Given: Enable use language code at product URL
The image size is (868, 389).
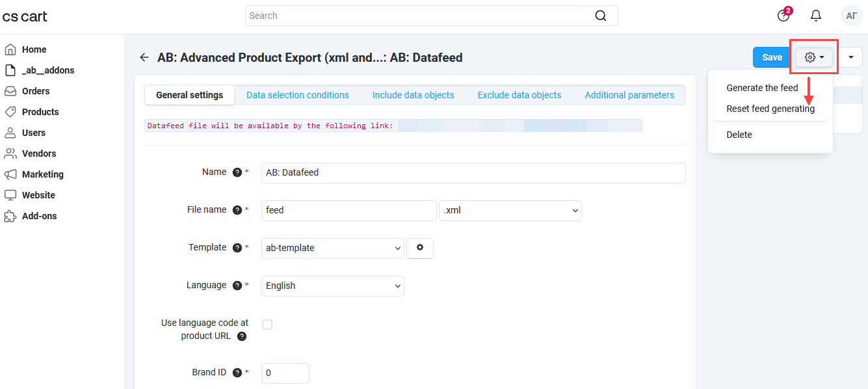Looking at the screenshot, I should point(267,324).
